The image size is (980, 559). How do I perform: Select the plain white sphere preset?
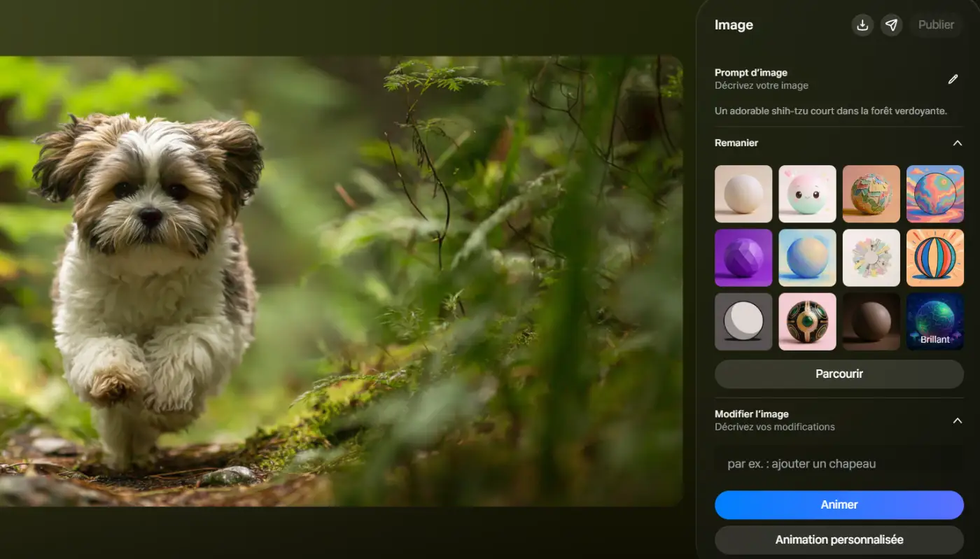pos(743,194)
